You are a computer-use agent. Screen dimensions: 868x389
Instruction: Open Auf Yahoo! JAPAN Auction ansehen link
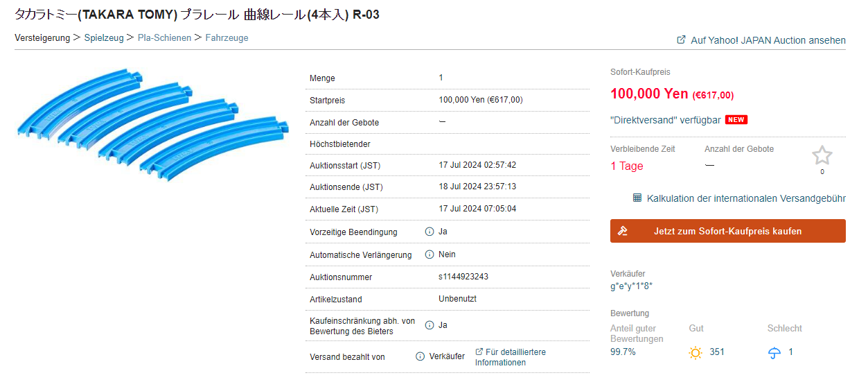tap(768, 40)
